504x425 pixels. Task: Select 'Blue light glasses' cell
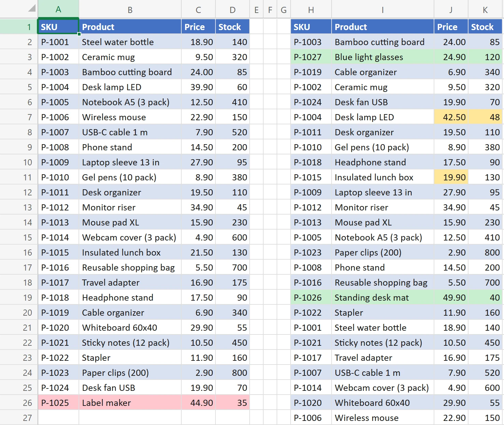point(383,57)
